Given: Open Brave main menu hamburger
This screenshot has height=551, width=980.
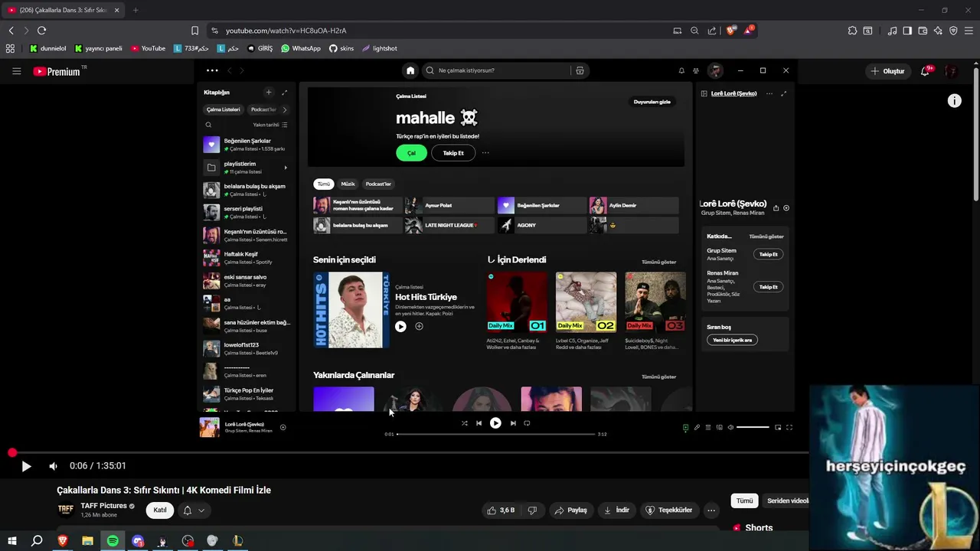Looking at the screenshot, I should click(968, 31).
